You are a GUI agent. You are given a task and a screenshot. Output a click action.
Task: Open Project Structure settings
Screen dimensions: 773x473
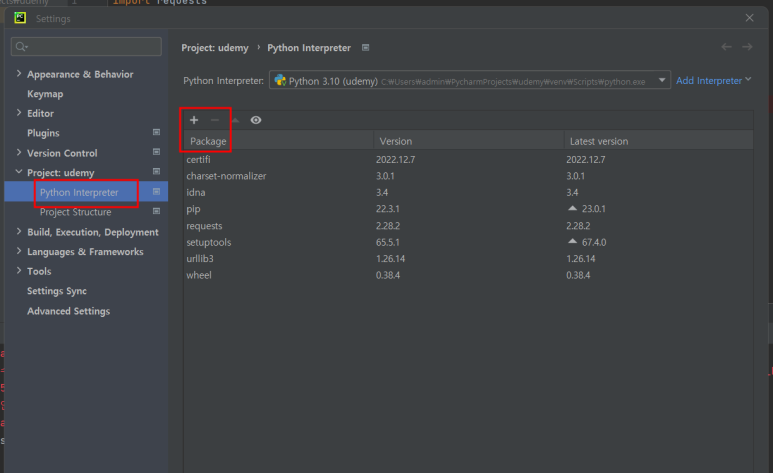[75, 212]
